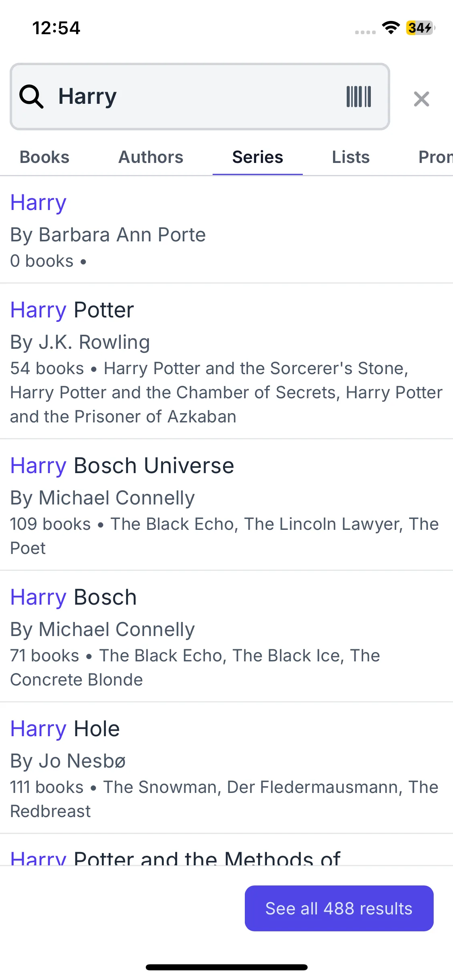This screenshot has width=453, height=980.
Task: Tap the By Jo Nesbø author line
Action: [x=68, y=761]
